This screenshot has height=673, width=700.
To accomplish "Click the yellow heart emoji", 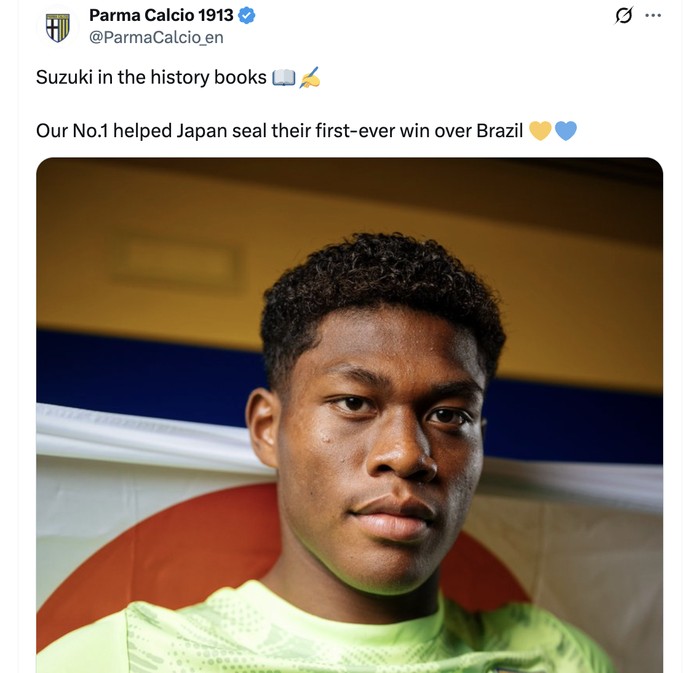I will coord(540,131).
